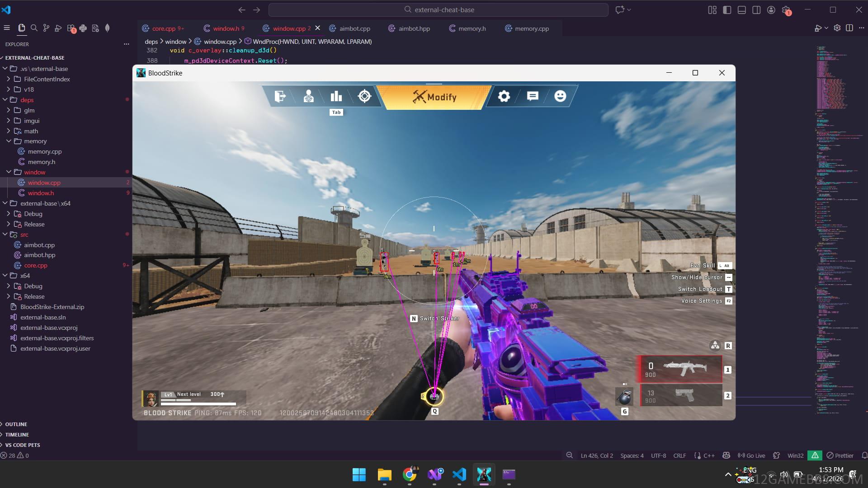The height and width of the screenshot is (488, 868).
Task: Toggle the primary side bar visibility
Action: click(x=727, y=10)
